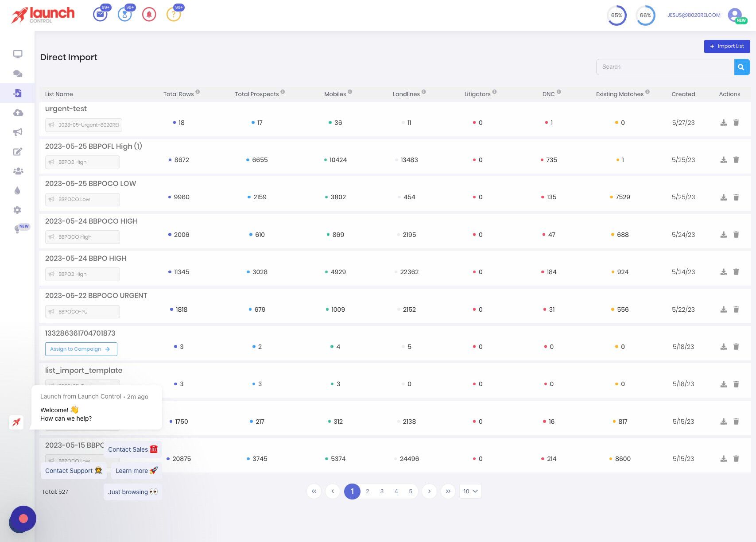Open the red notifications bell icon
This screenshot has width=756, height=542.
(149, 14)
